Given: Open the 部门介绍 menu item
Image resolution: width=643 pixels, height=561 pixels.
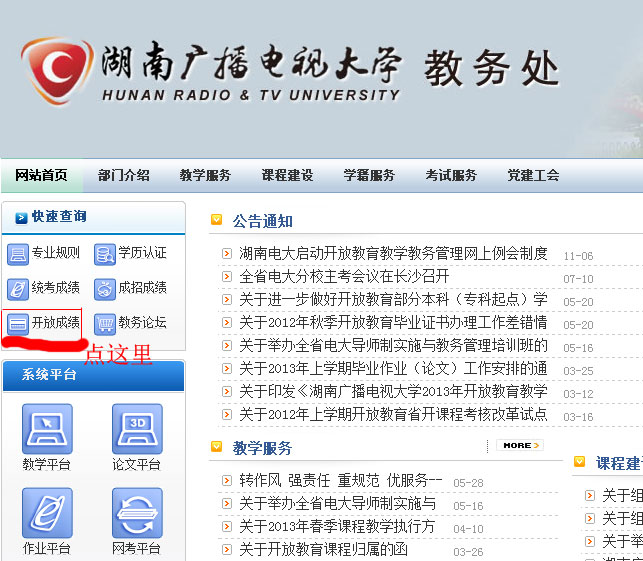Looking at the screenshot, I should tap(124, 175).
